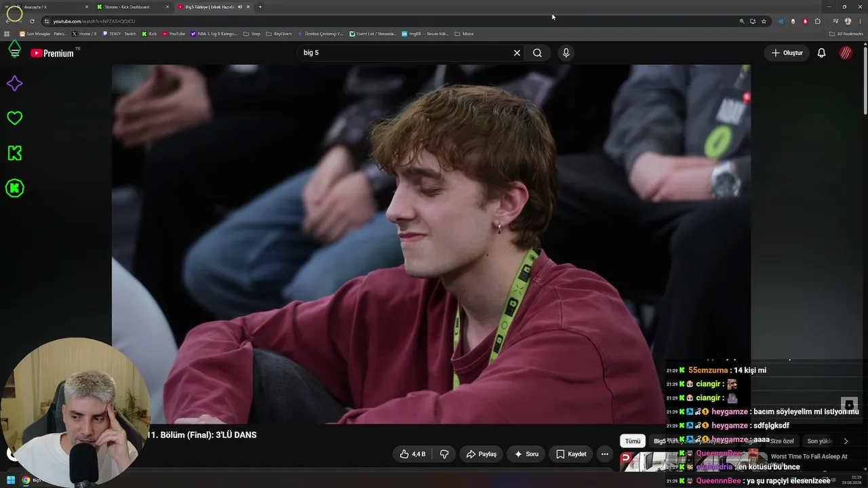Open more actions three-dot menu

coord(604,454)
